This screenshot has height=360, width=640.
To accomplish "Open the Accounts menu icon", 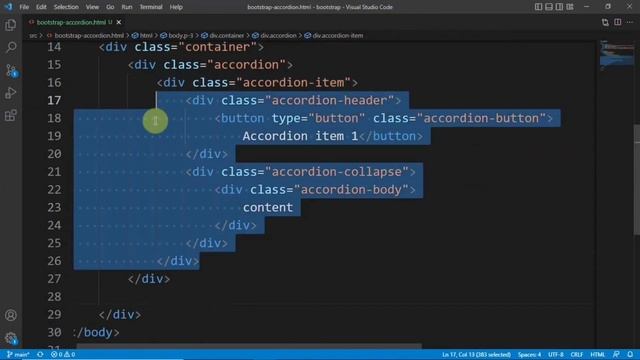I will 11,315.
